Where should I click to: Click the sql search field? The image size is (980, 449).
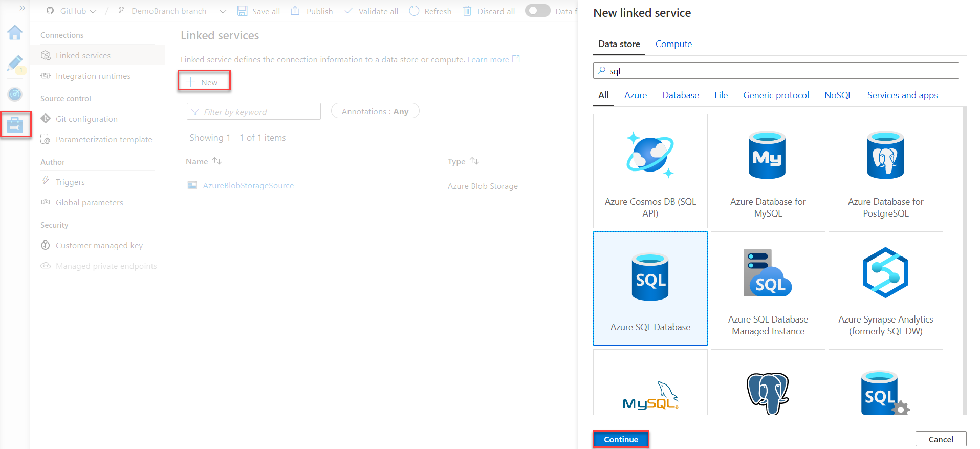pos(776,71)
